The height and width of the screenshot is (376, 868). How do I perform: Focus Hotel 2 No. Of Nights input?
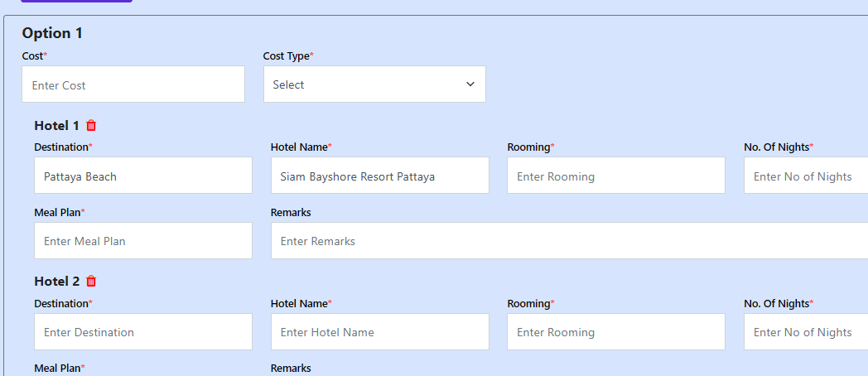coord(806,332)
